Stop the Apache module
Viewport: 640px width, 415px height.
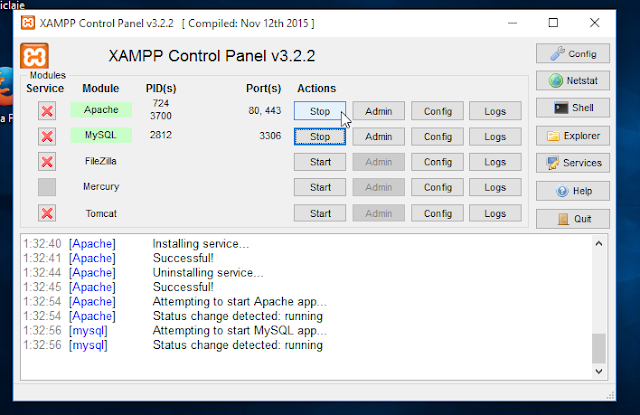320,111
